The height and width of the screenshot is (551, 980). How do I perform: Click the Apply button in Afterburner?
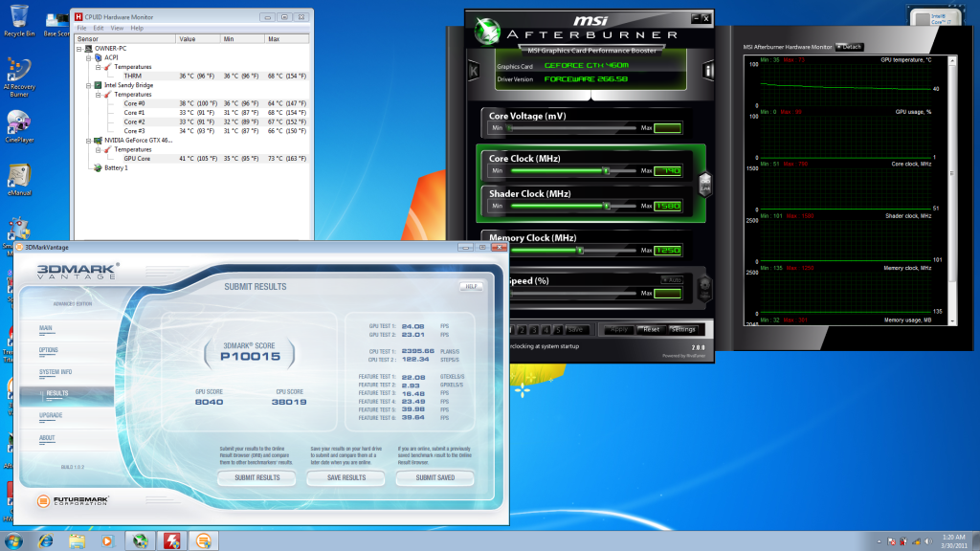coord(618,329)
